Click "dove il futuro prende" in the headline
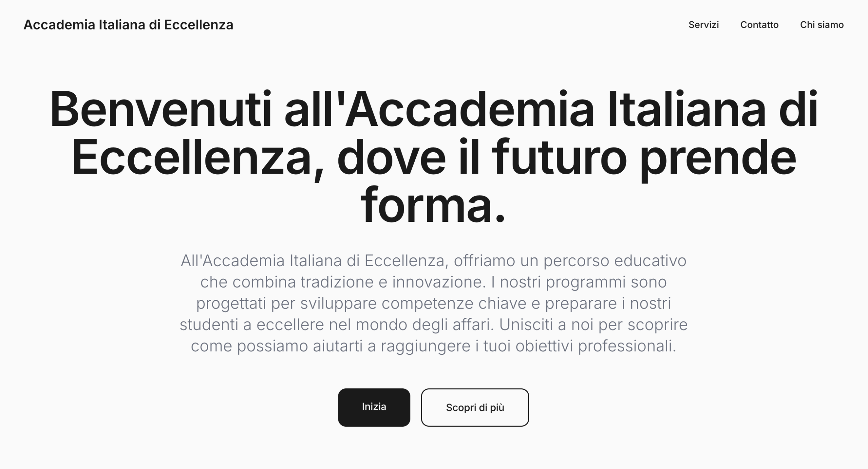This screenshot has width=868, height=469. (566, 158)
